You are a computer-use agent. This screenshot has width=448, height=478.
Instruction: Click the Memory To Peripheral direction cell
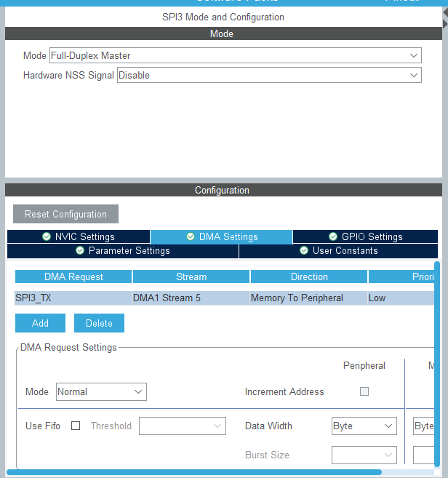[308, 298]
